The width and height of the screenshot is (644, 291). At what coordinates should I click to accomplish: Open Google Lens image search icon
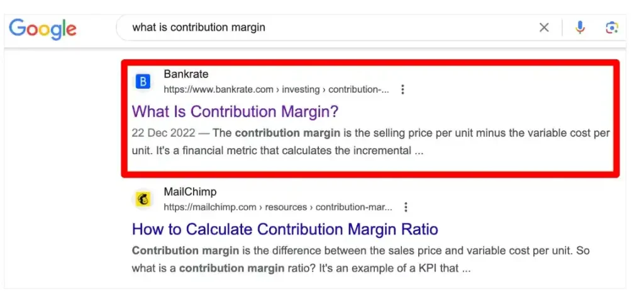point(611,28)
